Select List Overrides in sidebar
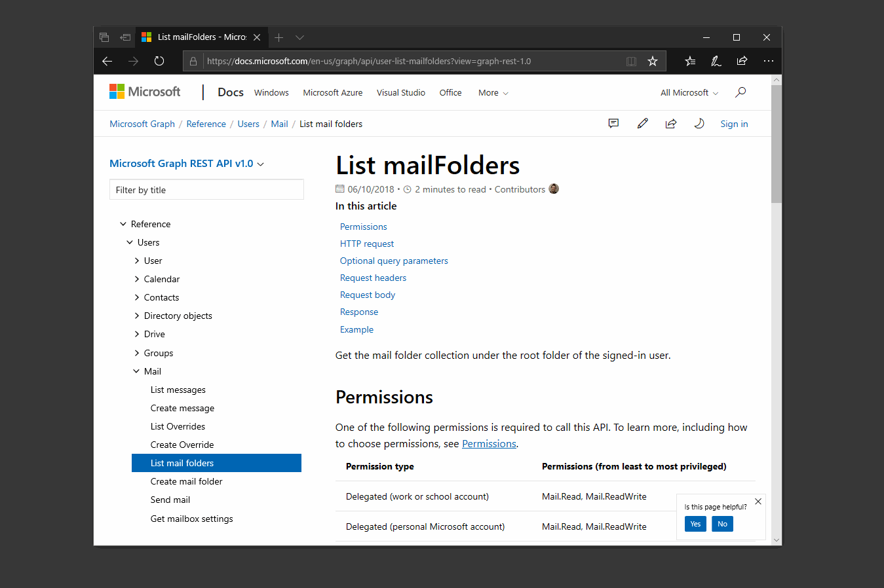 (178, 426)
